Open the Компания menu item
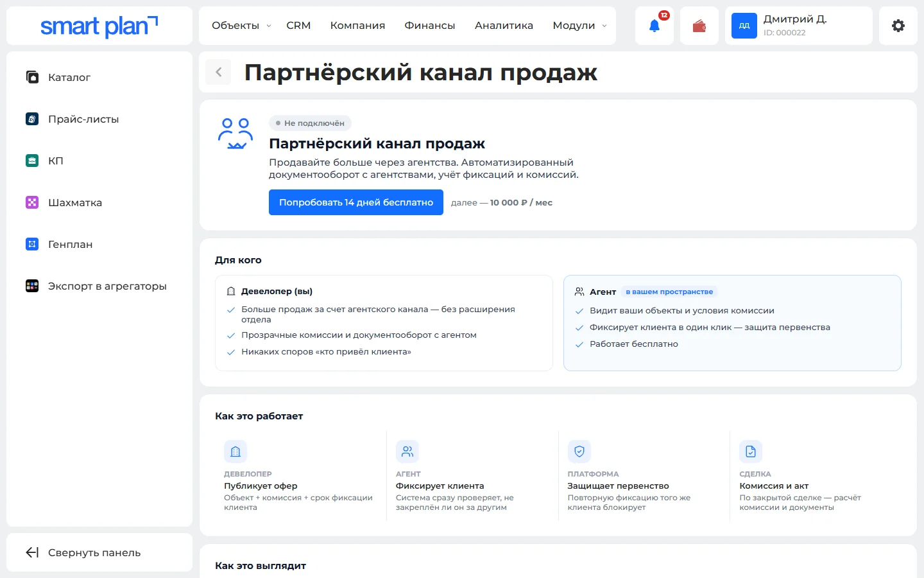Screen dimensions: 924x578 [x=357, y=26]
